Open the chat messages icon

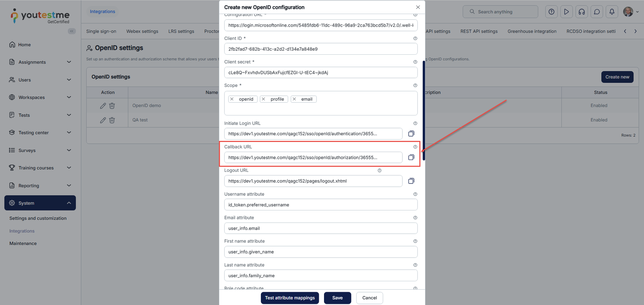[597, 12]
